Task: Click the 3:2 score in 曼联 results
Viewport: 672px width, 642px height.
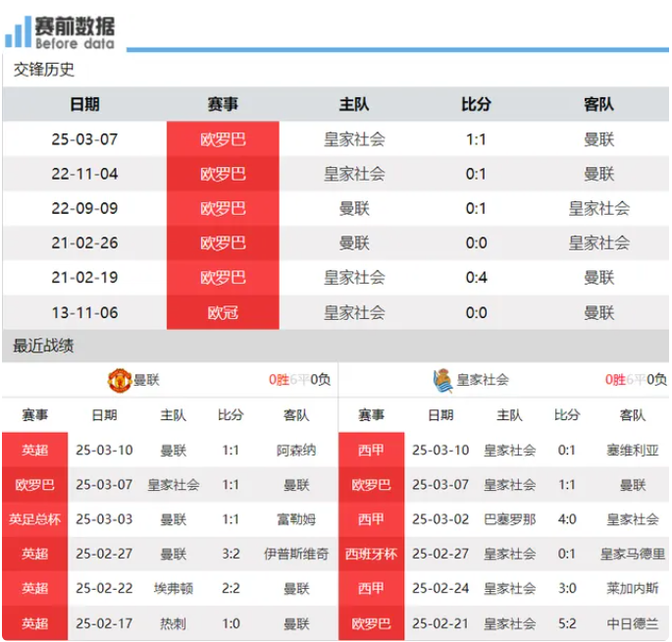Action: (x=231, y=554)
